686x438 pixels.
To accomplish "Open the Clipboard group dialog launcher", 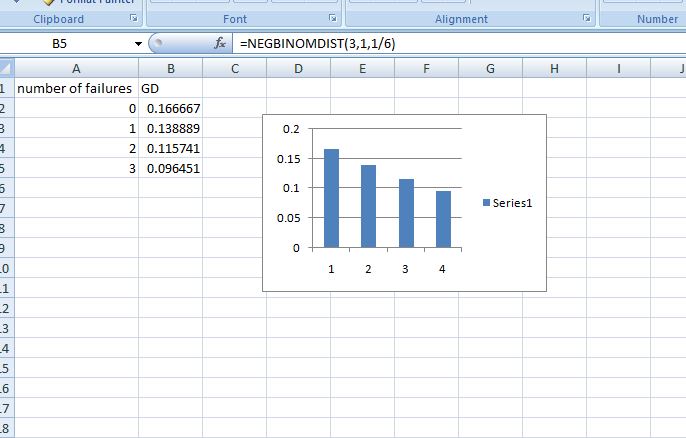I will point(135,19).
